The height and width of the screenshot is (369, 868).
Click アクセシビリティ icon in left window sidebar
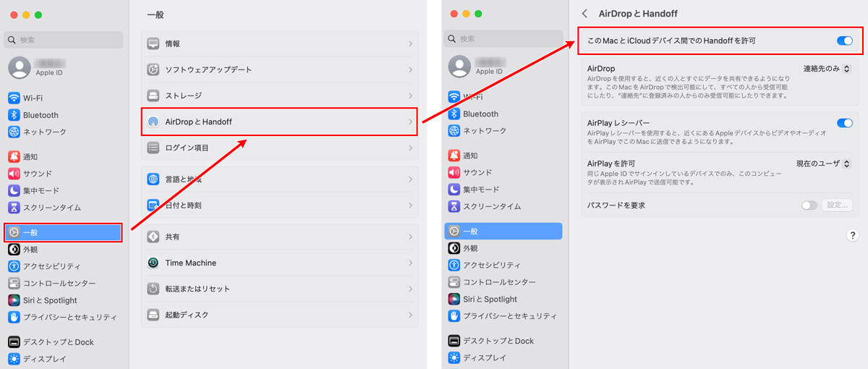(x=14, y=266)
